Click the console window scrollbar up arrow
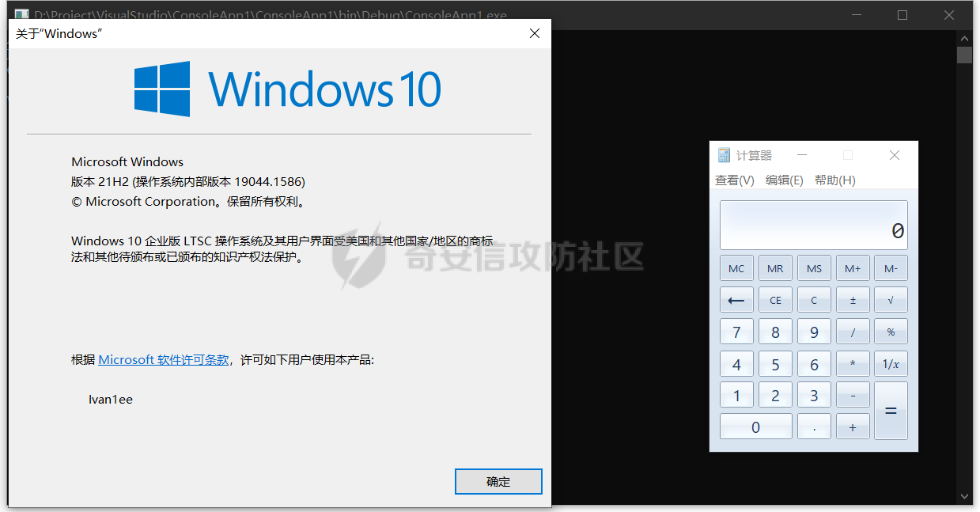Image resolution: width=980 pixels, height=512 pixels. click(964, 38)
